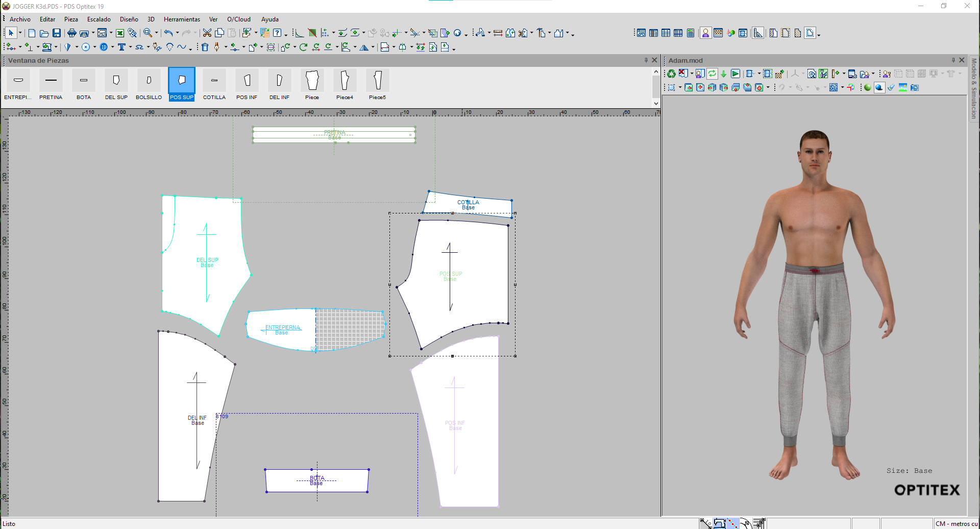Toggle the 3D model window icon
Screen dimensions: 980x529
(x=705, y=33)
